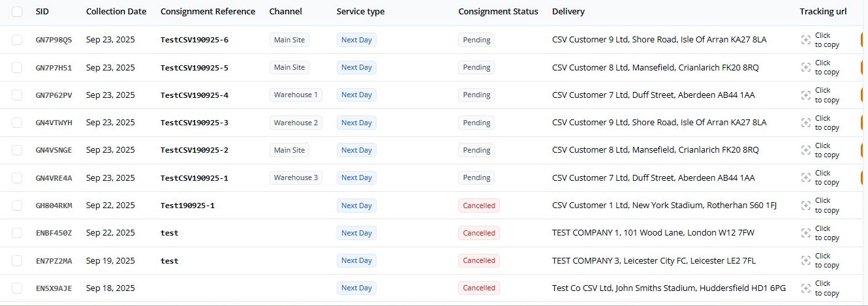Click copy icon for GH804RKM tracking
The height and width of the screenshot is (306, 868).
pyautogui.click(x=806, y=206)
